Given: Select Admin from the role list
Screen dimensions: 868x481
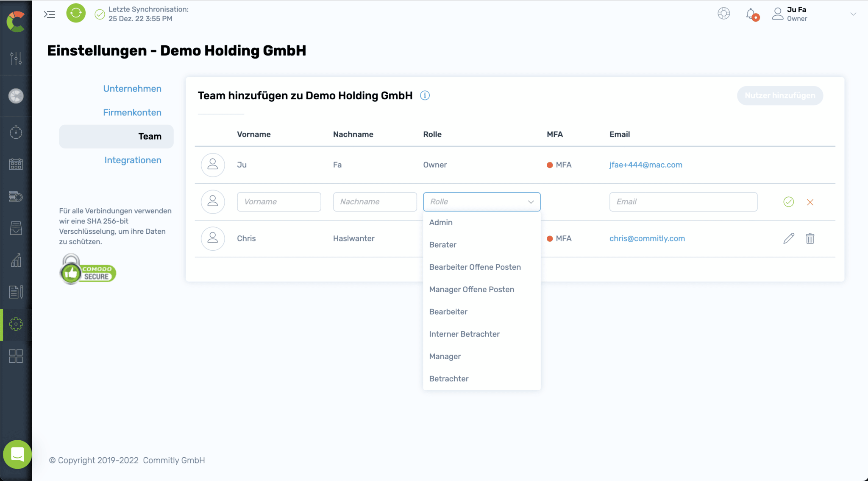Looking at the screenshot, I should (441, 222).
